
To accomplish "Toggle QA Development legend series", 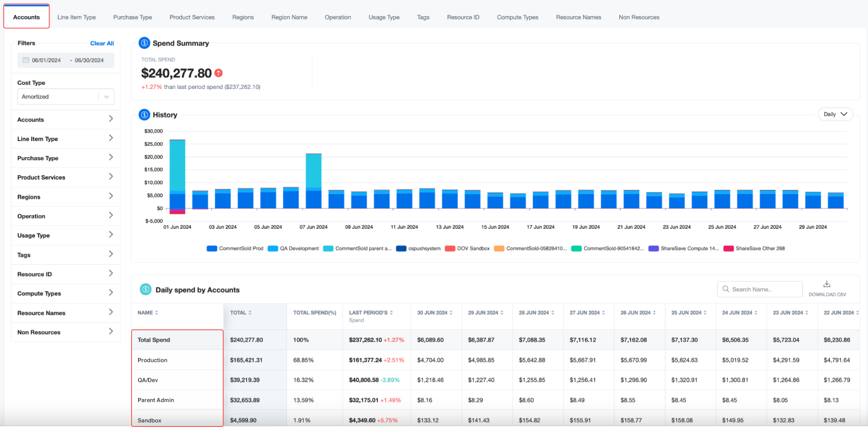I will pyautogui.click(x=294, y=249).
